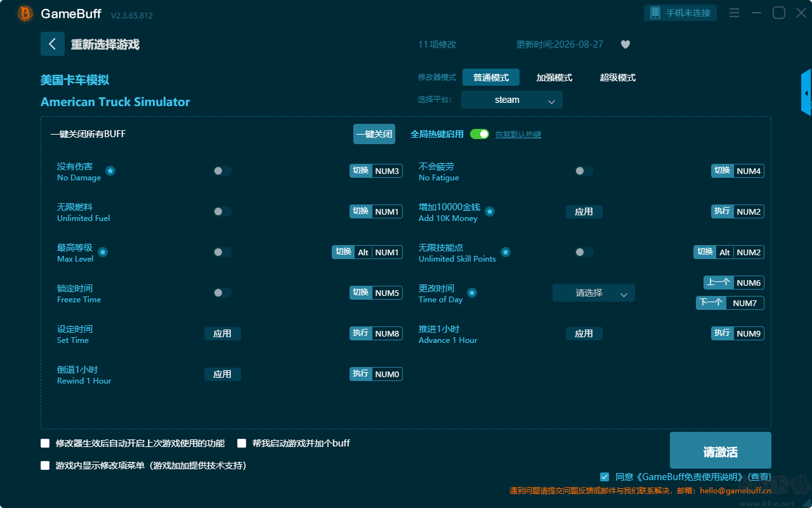Click the NUM8 hotkey for Set Time
This screenshot has height=508, width=812.
click(376, 333)
